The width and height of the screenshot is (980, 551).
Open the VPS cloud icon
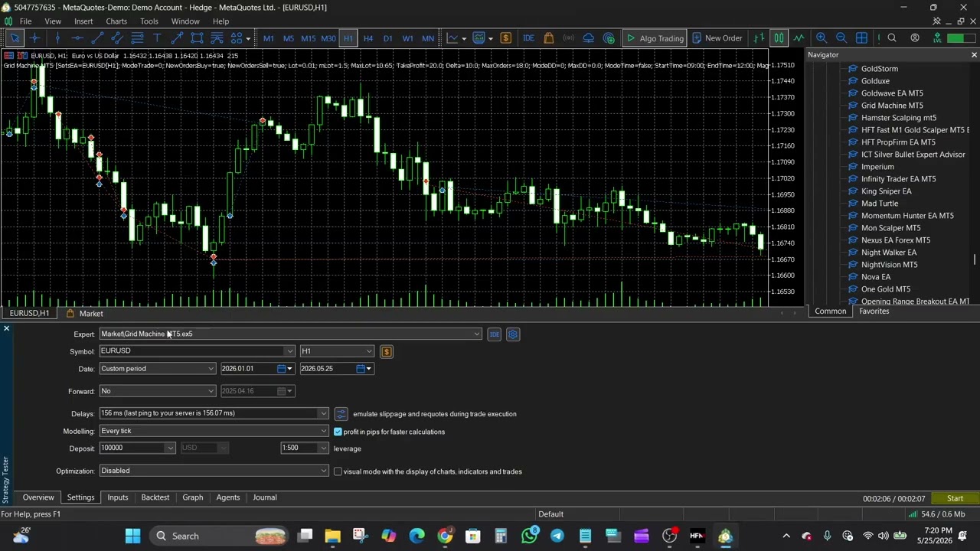[x=589, y=38]
